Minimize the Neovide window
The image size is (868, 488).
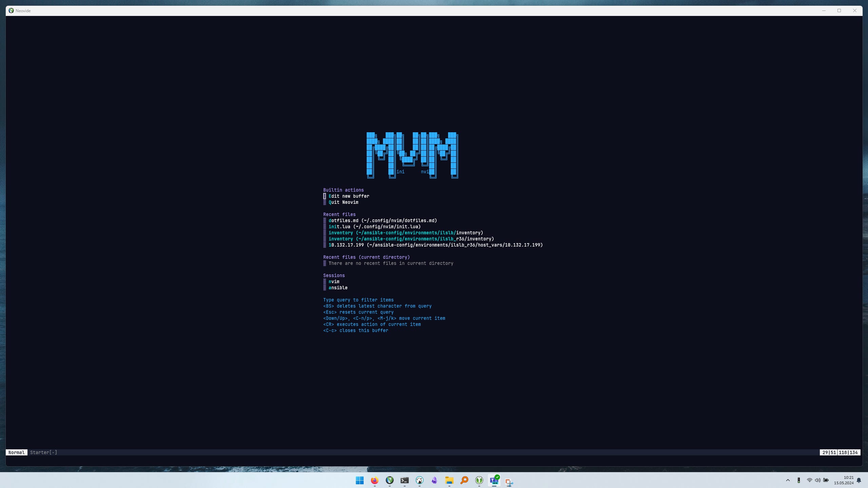(x=824, y=11)
